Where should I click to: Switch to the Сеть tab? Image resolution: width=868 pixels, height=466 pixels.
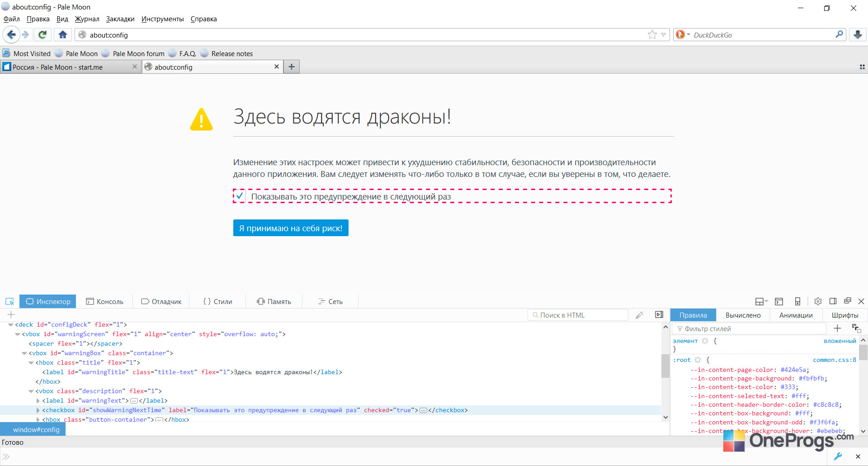[330, 302]
